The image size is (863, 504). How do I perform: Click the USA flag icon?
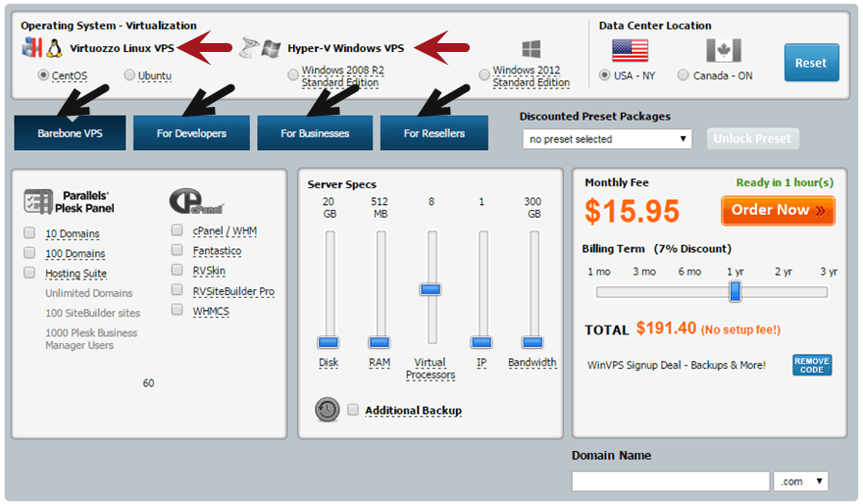(x=630, y=51)
